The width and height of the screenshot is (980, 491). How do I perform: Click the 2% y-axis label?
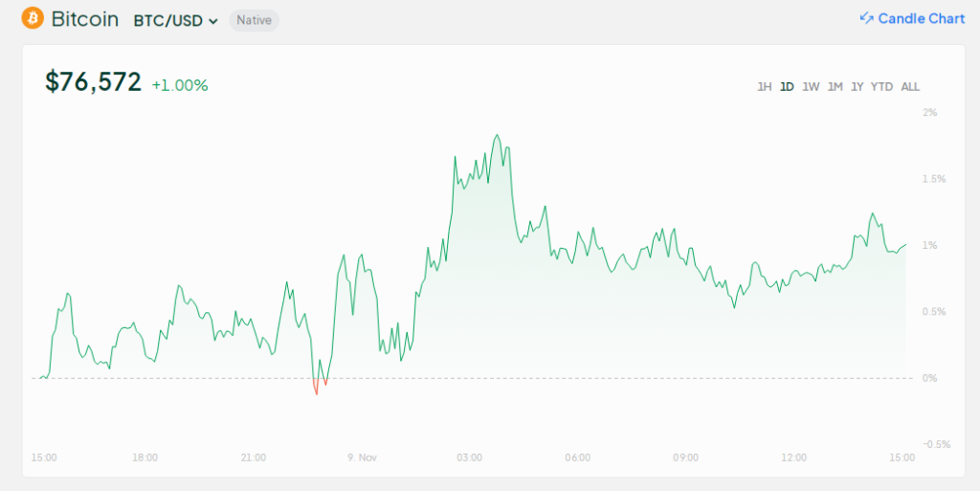(x=929, y=113)
